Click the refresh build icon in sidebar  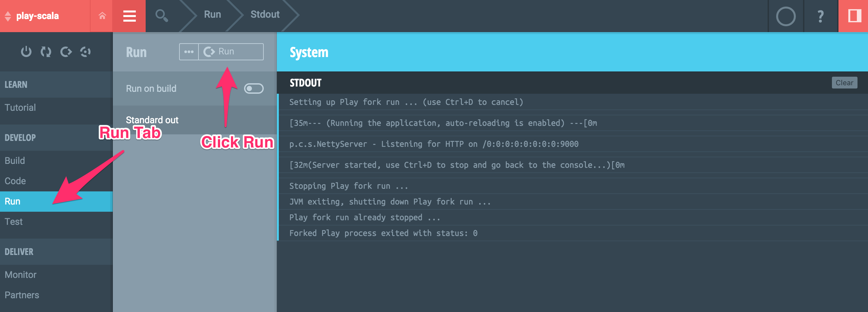click(x=46, y=52)
